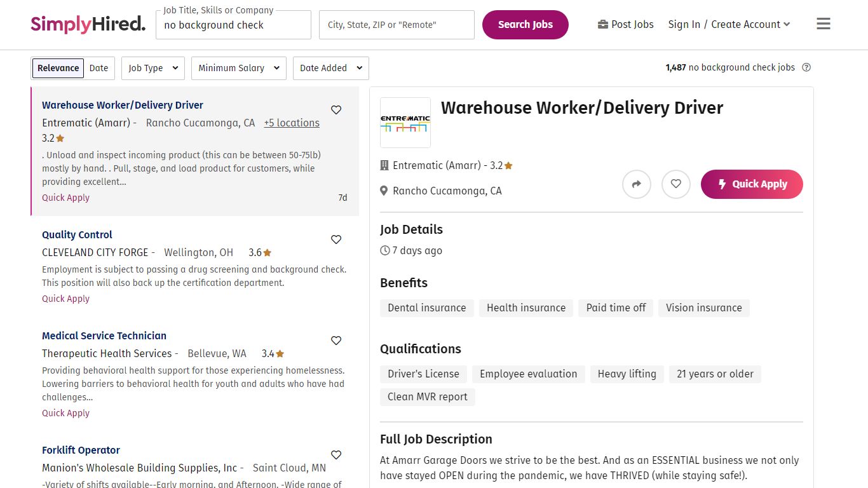Sort results by Relevance
868x488 pixels.
click(58, 68)
